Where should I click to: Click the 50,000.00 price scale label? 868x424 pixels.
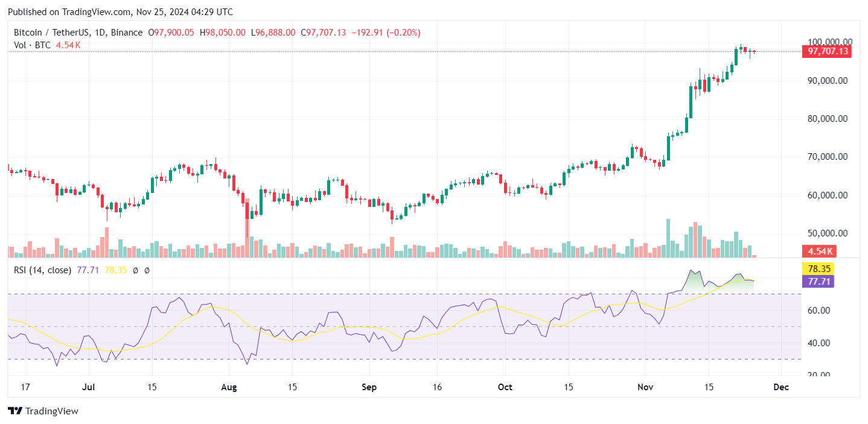[827, 233]
